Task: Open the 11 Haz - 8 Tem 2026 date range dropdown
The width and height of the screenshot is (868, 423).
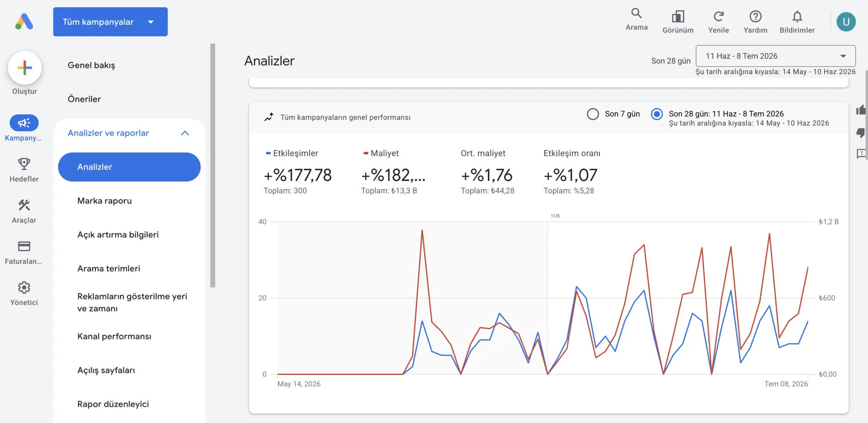Action: pos(775,56)
